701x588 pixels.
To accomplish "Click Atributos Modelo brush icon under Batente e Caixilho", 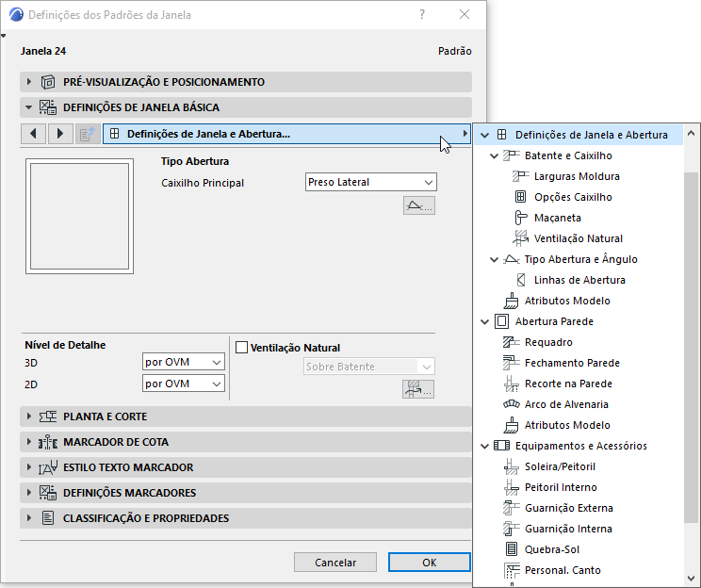I will point(511,301).
